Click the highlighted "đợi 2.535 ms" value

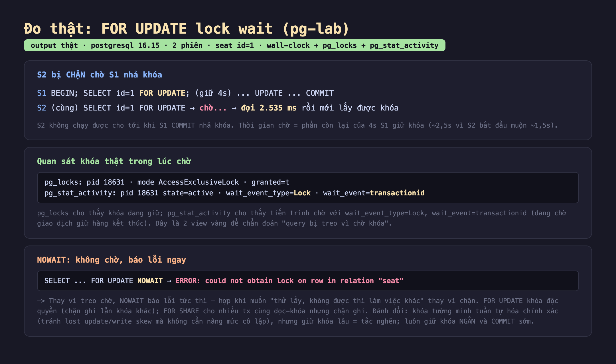pos(269,108)
